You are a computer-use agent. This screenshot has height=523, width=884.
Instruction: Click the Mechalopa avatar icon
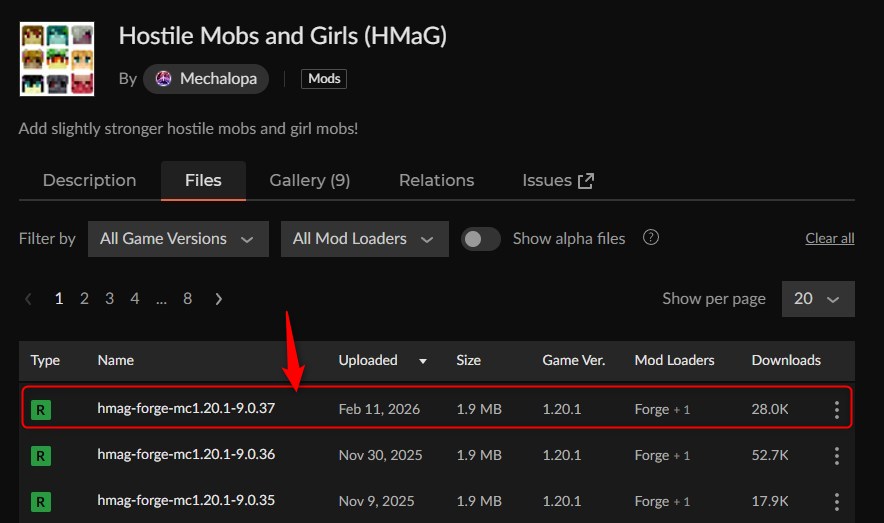pos(163,79)
